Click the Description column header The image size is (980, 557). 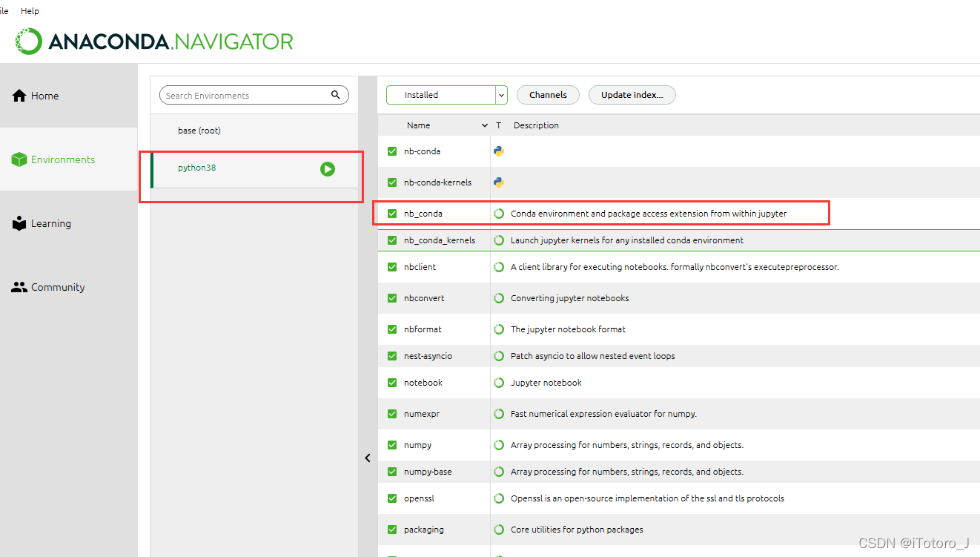pos(536,126)
